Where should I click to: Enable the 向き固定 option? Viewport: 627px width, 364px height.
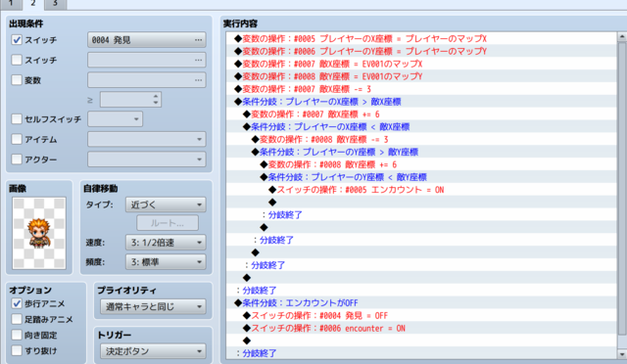pyautogui.click(x=17, y=335)
